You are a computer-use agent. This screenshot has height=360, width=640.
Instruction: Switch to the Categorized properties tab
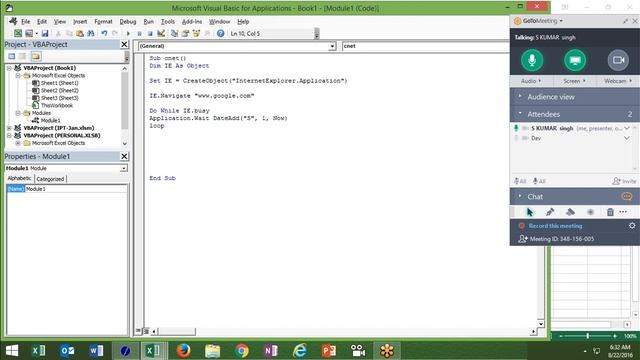(x=50, y=179)
